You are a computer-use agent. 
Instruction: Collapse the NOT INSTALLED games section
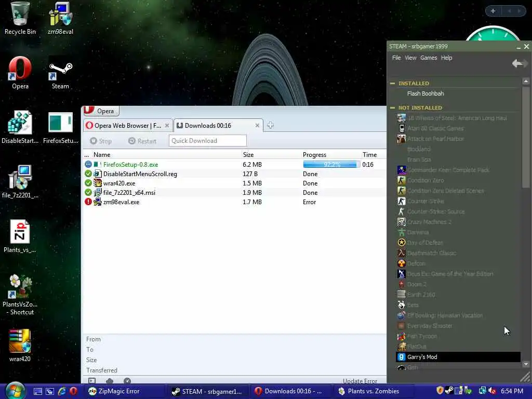click(393, 108)
